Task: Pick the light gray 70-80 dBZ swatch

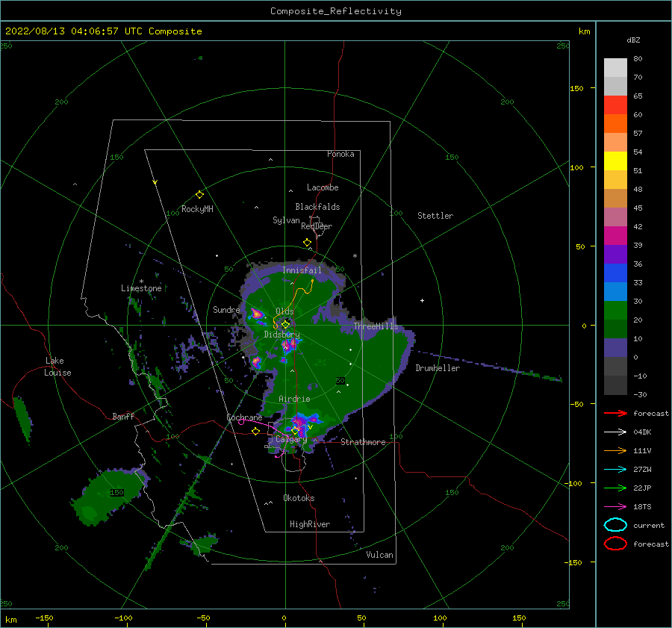Action: pyautogui.click(x=615, y=68)
